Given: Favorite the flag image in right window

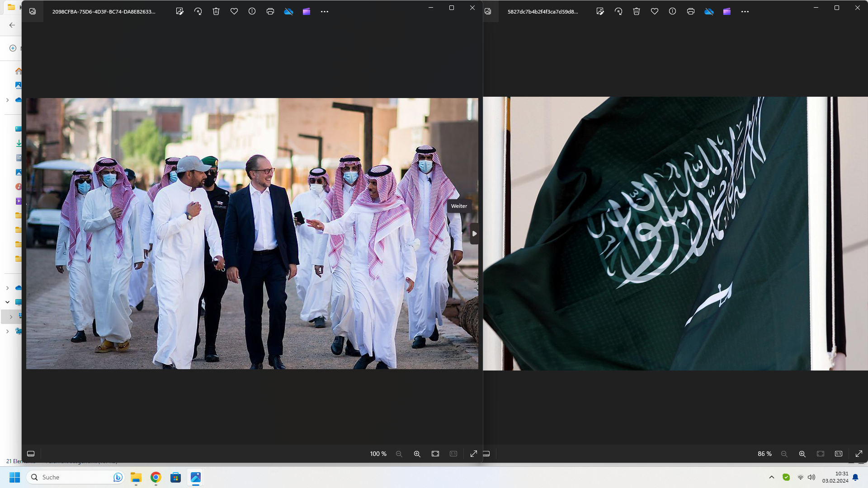Looking at the screenshot, I should [655, 11].
